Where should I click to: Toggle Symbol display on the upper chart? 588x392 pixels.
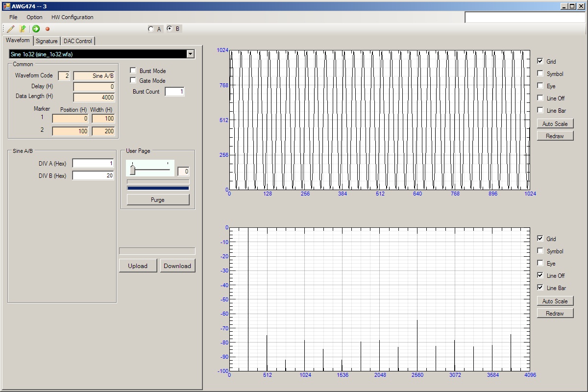(540, 73)
